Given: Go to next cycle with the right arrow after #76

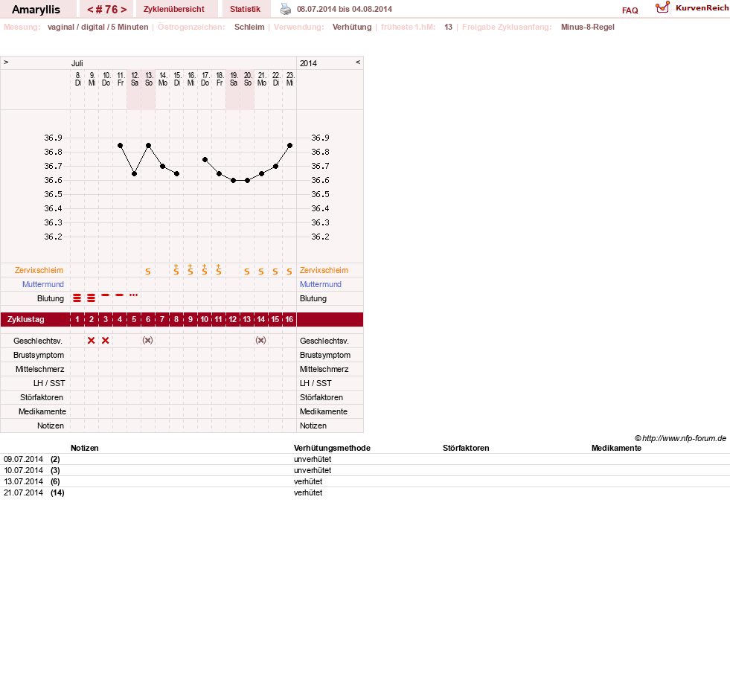Looking at the screenshot, I should (x=124, y=10).
